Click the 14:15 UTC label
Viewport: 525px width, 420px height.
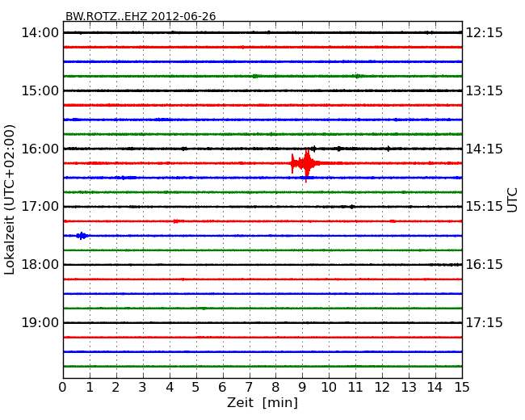[x=485, y=149]
